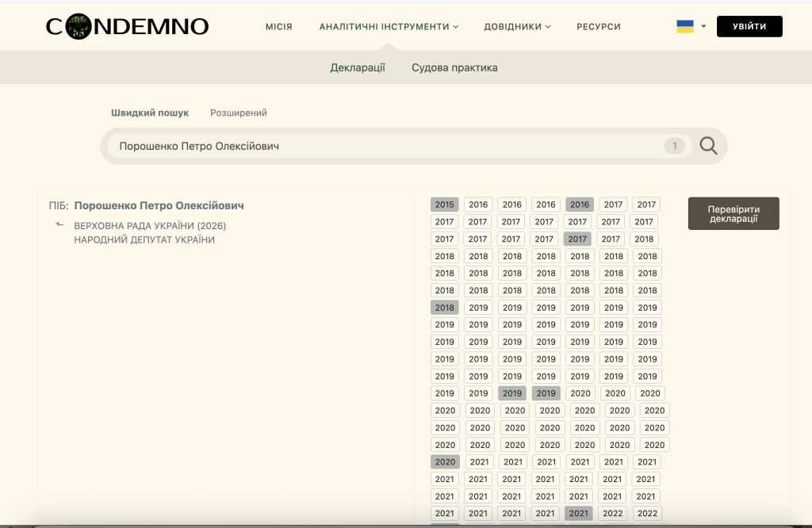Click the result count badge showing 1
Screen dimensions: 812x528
coord(674,146)
